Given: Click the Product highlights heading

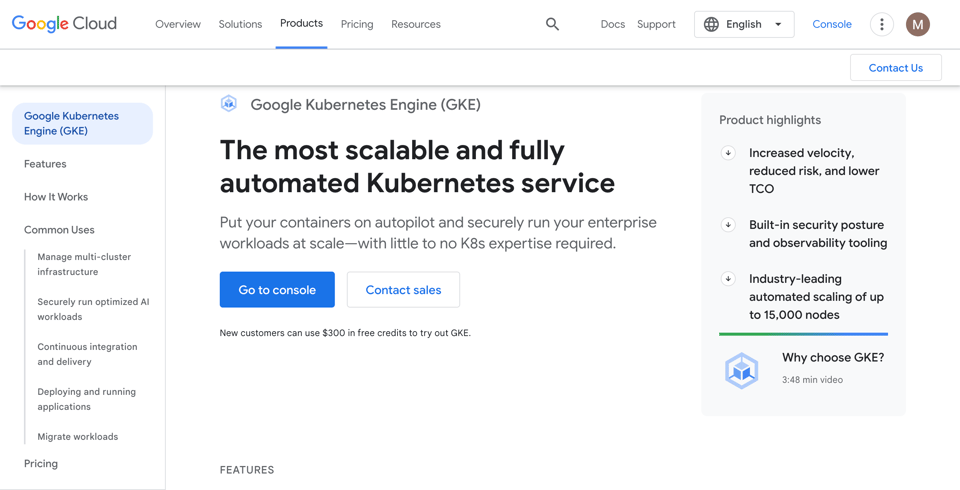Looking at the screenshot, I should pos(770,120).
